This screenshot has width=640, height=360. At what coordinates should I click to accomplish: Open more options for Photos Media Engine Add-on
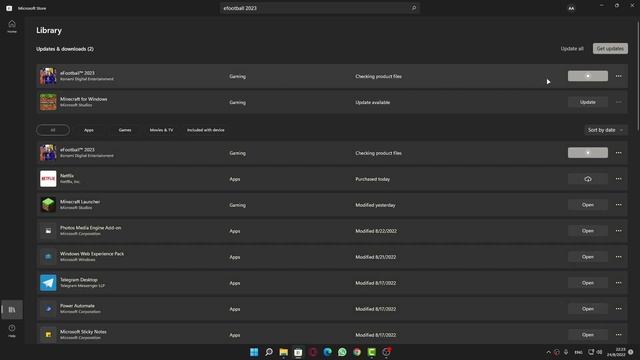coord(619,231)
